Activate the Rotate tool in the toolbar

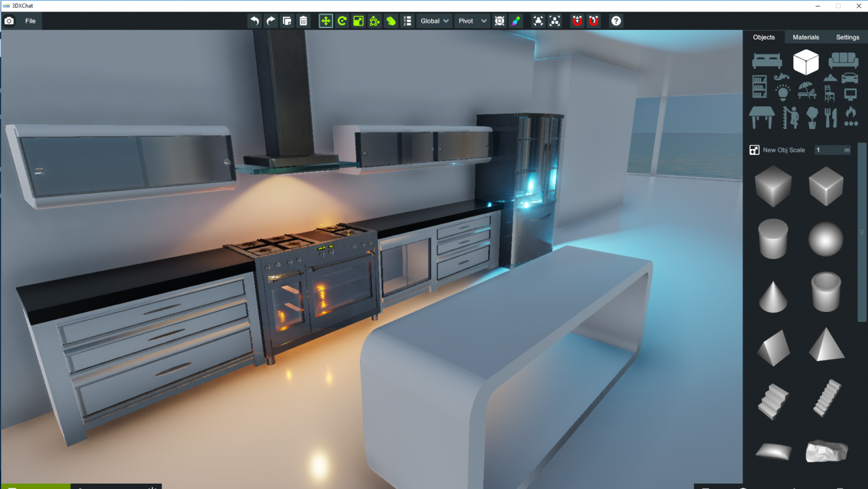(x=342, y=21)
